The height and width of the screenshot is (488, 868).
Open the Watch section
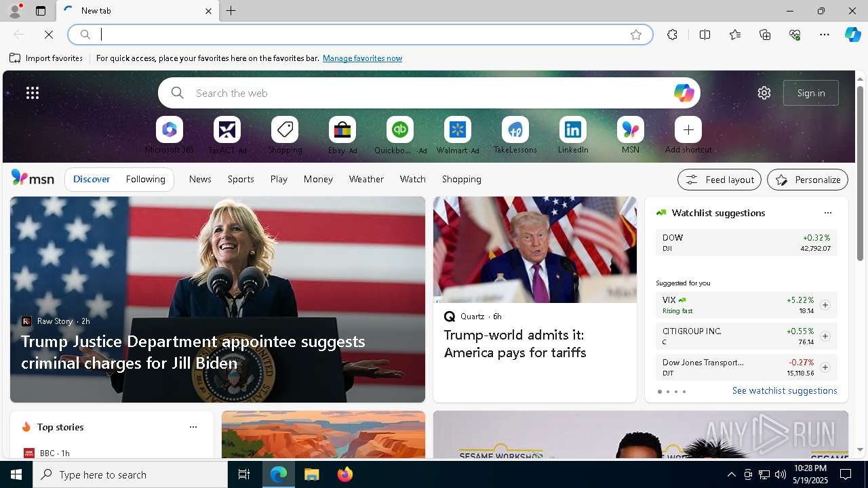pyautogui.click(x=412, y=179)
